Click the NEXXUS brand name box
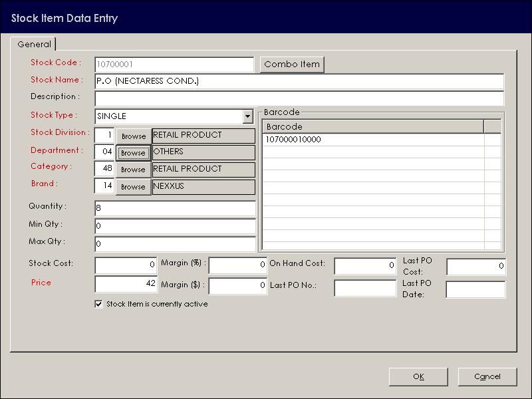This screenshot has height=399, width=532. coord(203,187)
